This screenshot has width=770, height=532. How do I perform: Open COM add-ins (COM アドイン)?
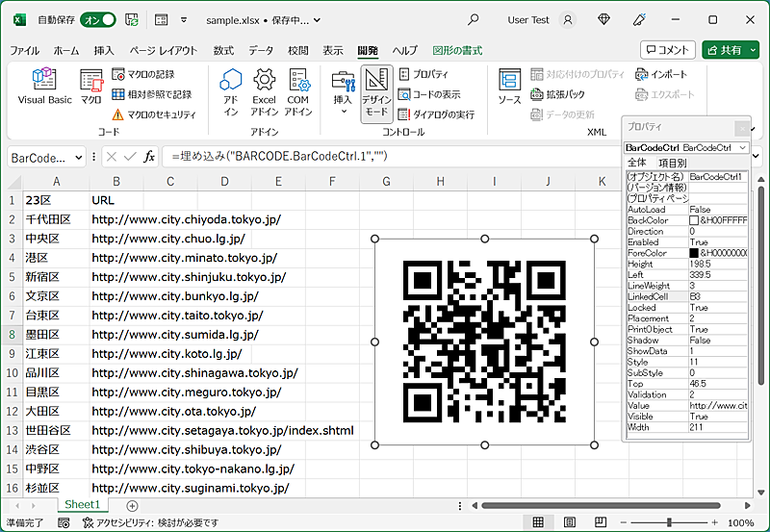(298, 92)
